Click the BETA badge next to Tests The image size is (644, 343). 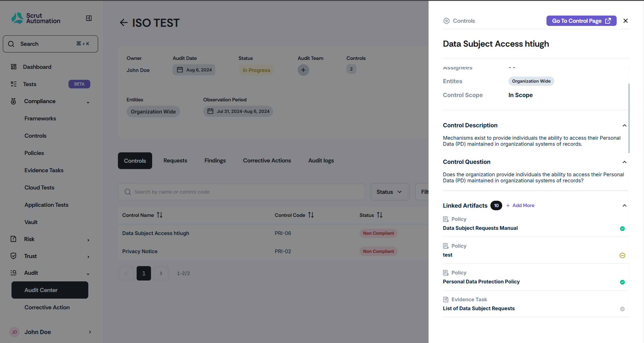click(79, 84)
